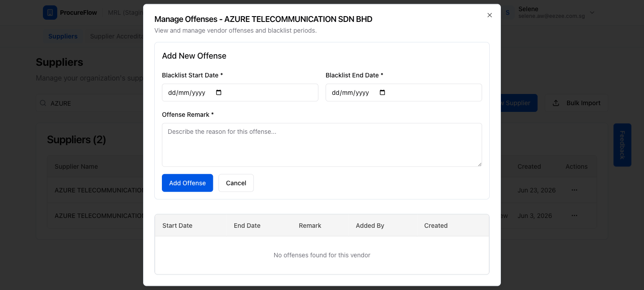The width and height of the screenshot is (644, 290).
Task: Click the Bulk Import button
Action: 576,103
